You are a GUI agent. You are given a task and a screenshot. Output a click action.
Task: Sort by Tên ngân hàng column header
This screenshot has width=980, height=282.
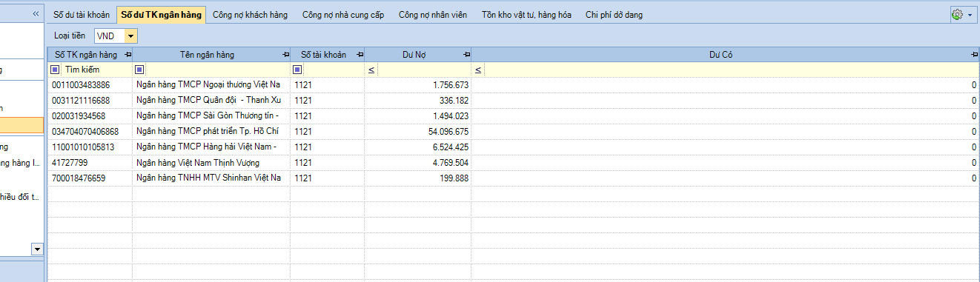[207, 55]
